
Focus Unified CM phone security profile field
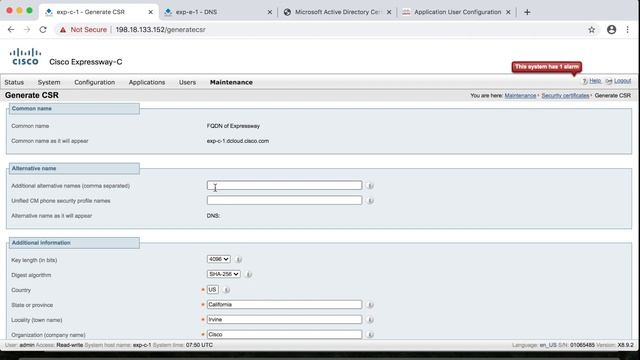point(284,200)
